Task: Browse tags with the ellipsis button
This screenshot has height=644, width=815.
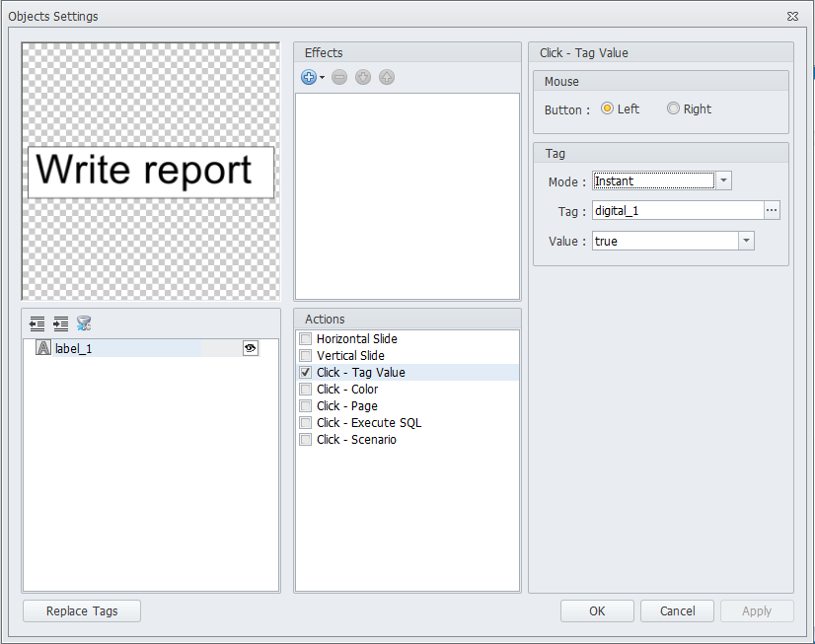Action: pos(772,210)
